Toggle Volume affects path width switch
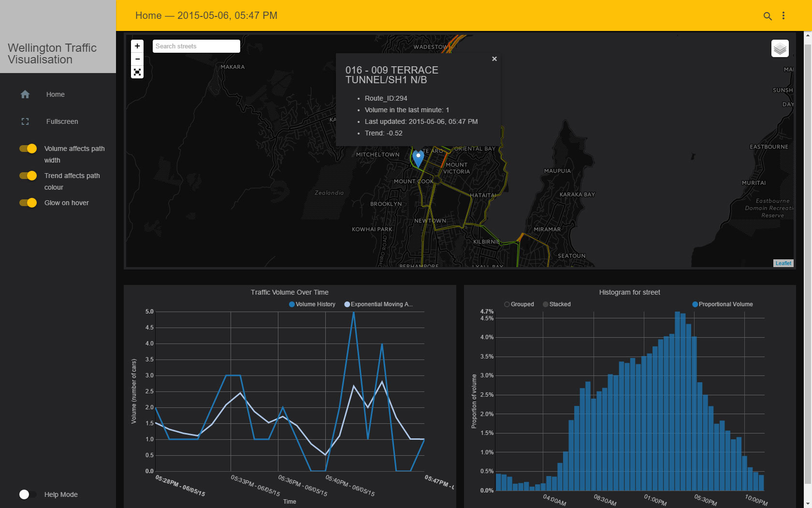812x508 pixels. coord(28,149)
